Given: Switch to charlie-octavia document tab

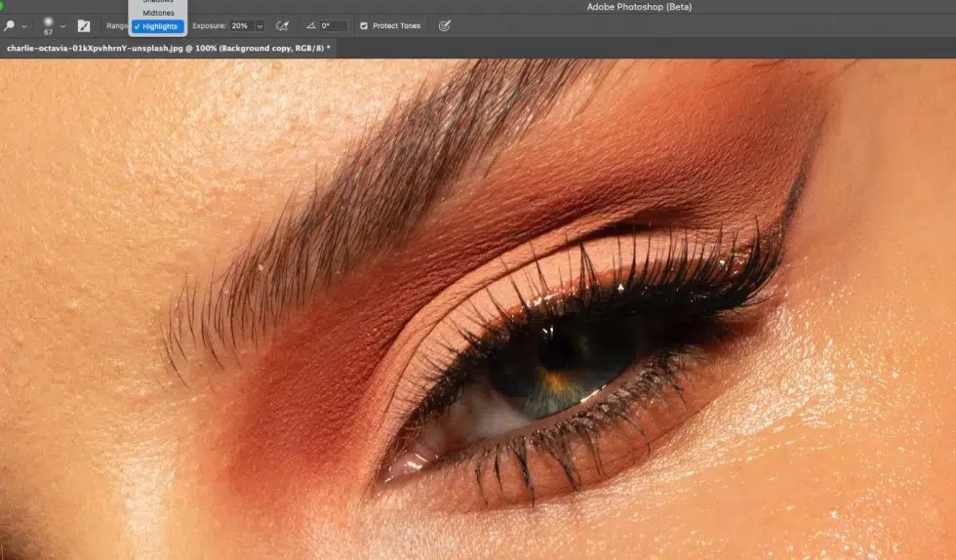Looking at the screenshot, I should 168,47.
